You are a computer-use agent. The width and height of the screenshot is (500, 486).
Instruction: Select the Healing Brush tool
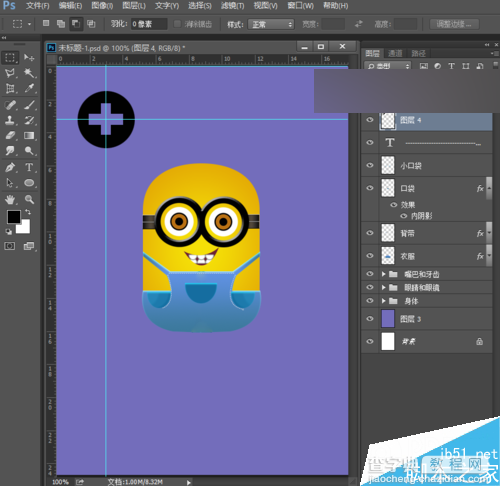(x=10, y=105)
